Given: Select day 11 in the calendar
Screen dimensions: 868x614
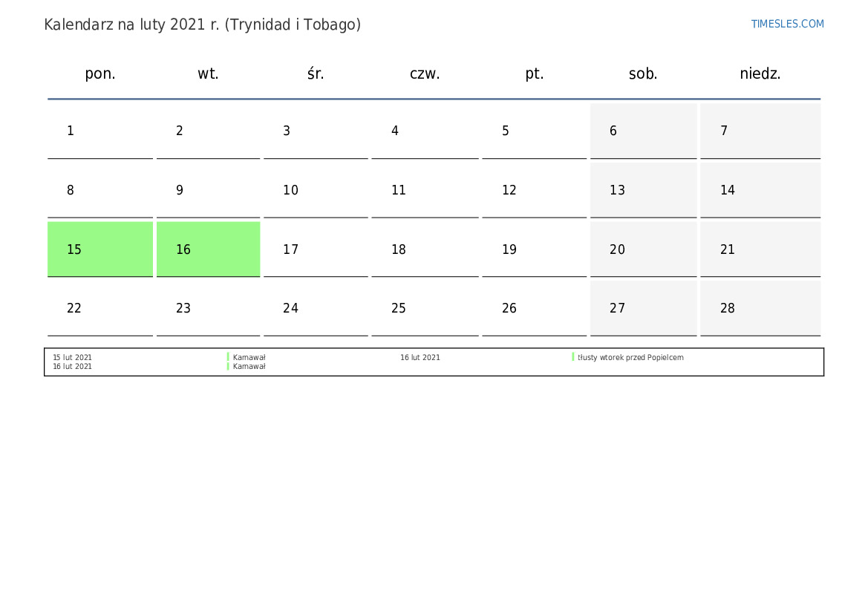Looking at the screenshot, I should tap(425, 191).
